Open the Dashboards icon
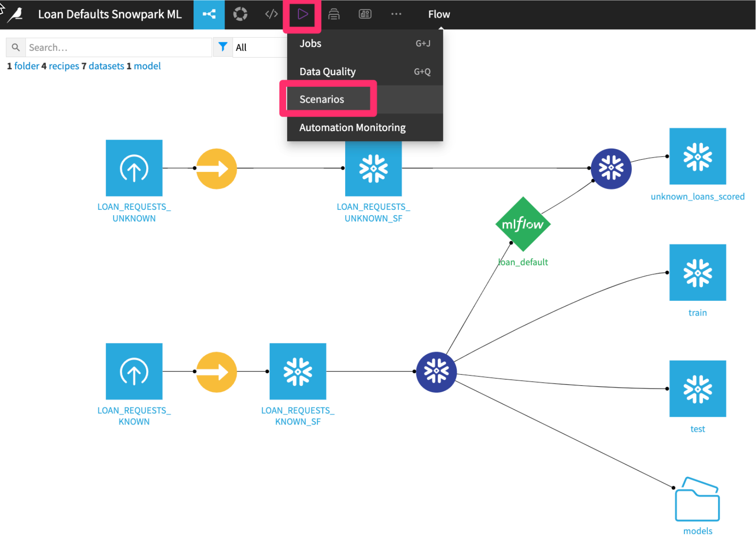756x542 pixels. (365, 14)
